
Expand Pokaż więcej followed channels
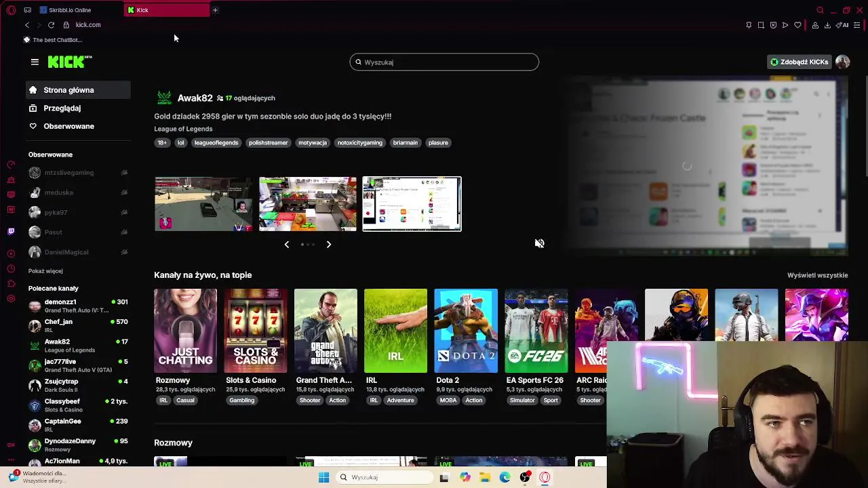tap(45, 271)
